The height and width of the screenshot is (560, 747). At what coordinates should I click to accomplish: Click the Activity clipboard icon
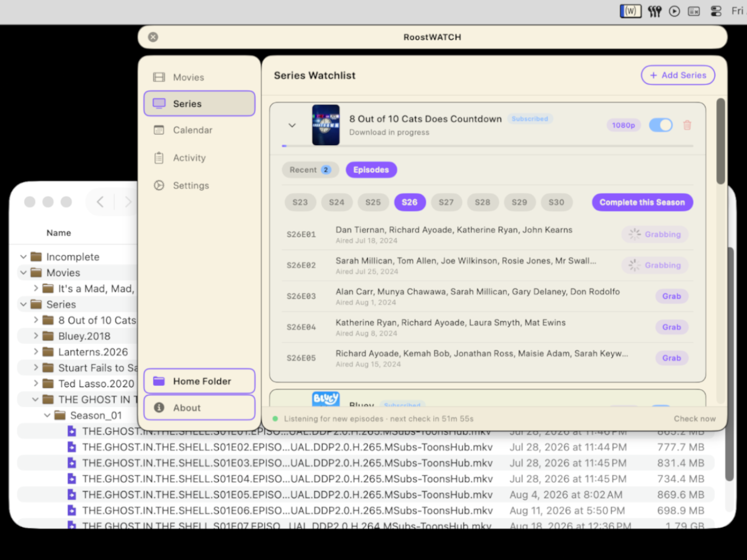click(159, 158)
